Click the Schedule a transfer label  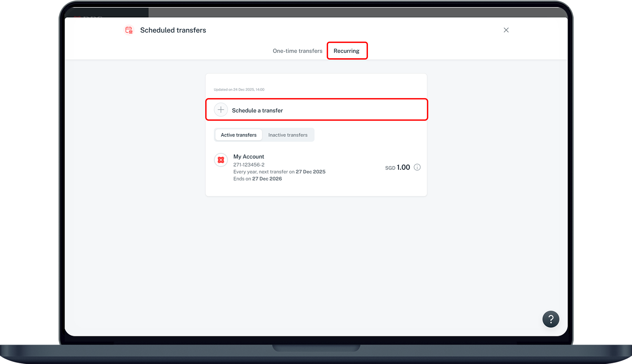pos(257,110)
